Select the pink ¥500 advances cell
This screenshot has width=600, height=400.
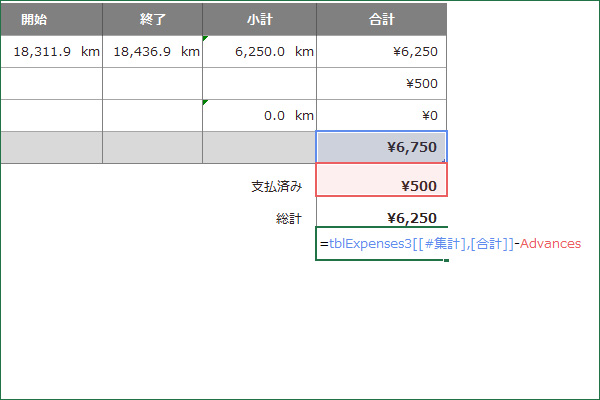coord(382,180)
